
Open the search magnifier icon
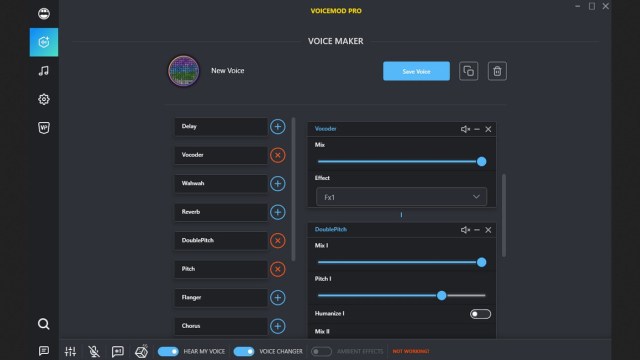(x=44, y=324)
